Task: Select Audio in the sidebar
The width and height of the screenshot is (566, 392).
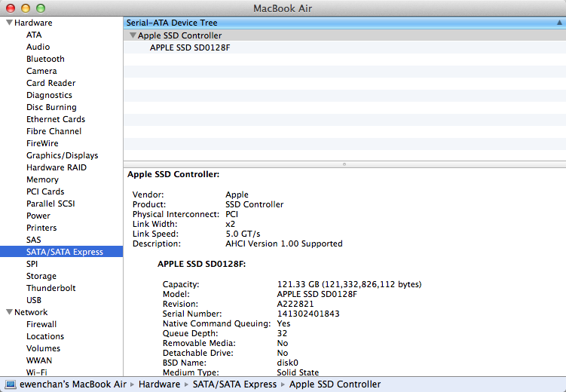Action: click(38, 47)
